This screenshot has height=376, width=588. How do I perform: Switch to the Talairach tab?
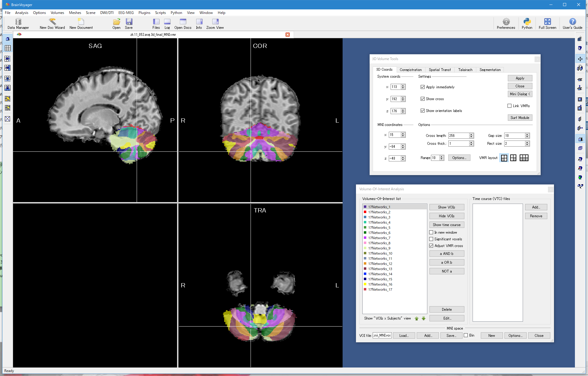pyautogui.click(x=465, y=70)
